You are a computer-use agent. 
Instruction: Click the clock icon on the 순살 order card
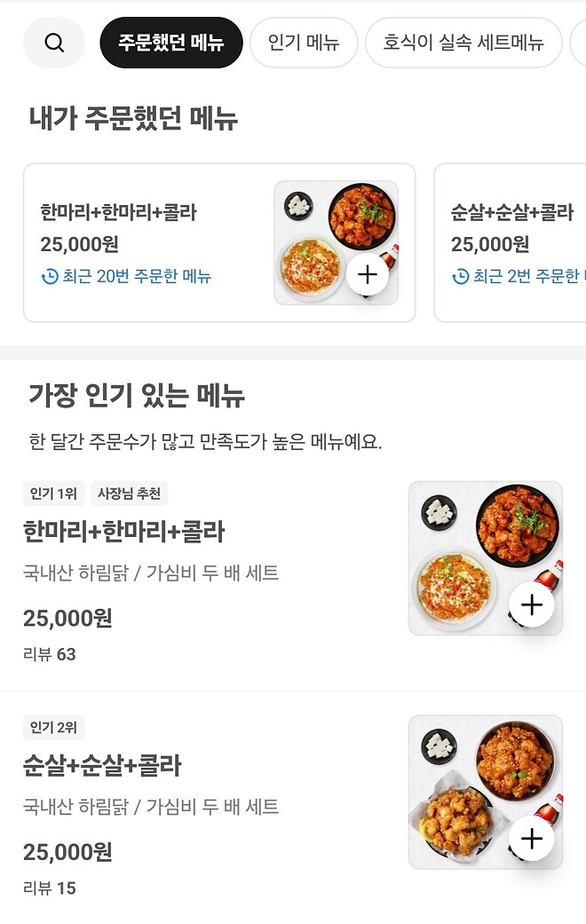click(x=458, y=278)
